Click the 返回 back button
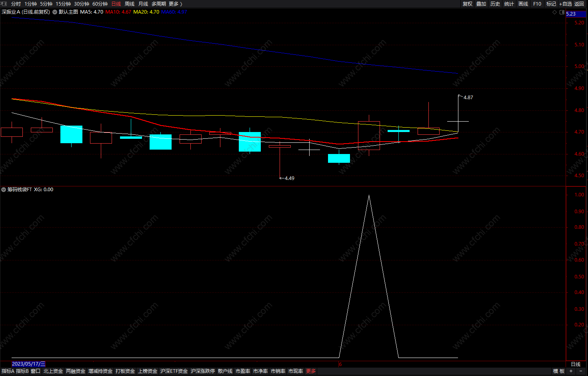Viewport: 588px width, 376px height. click(579, 4)
